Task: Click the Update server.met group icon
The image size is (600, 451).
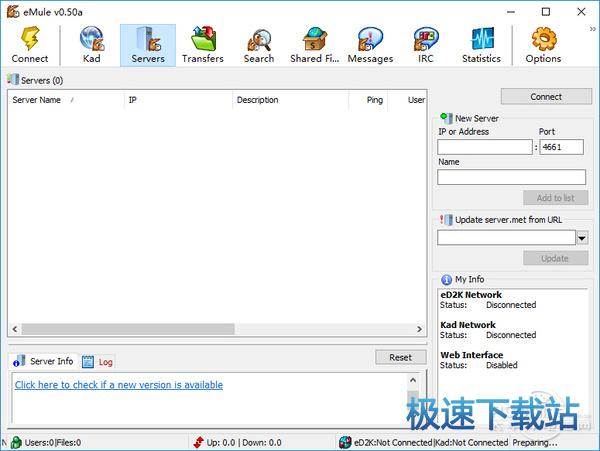Action: pyautogui.click(x=446, y=220)
